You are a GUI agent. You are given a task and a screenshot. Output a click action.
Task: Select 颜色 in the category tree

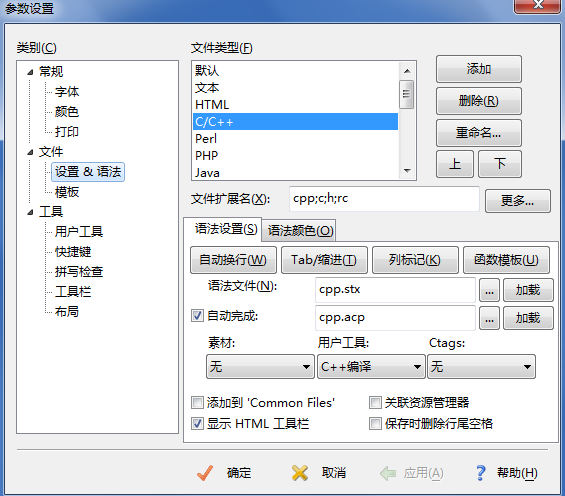click(67, 112)
